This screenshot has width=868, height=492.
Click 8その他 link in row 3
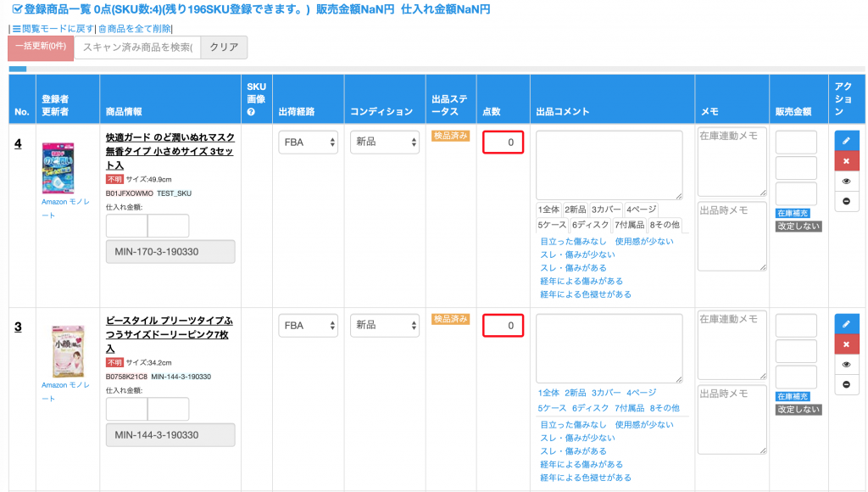coord(665,408)
